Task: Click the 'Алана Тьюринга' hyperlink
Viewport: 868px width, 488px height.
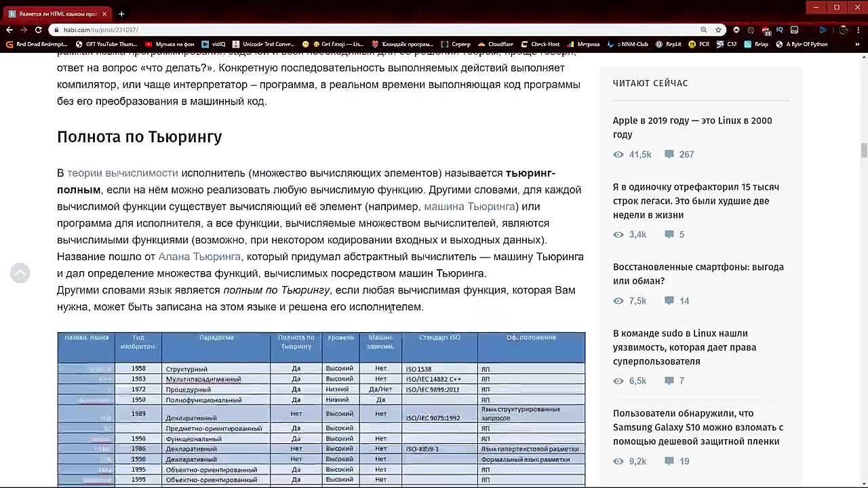Action: [x=199, y=256]
